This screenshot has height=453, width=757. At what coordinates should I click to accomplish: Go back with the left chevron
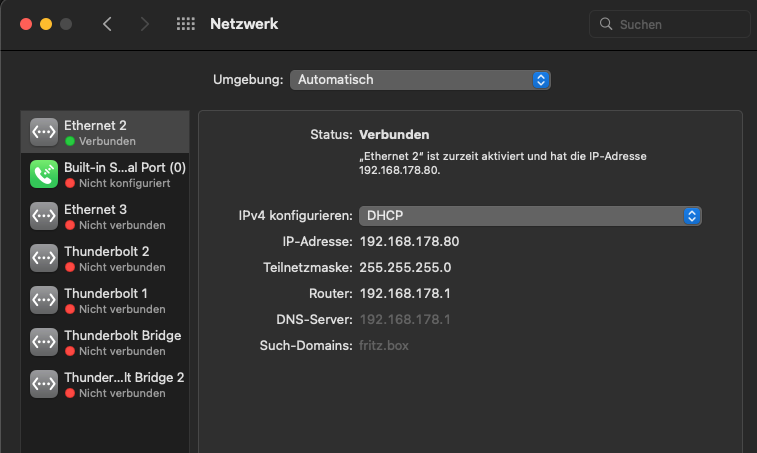tap(107, 24)
